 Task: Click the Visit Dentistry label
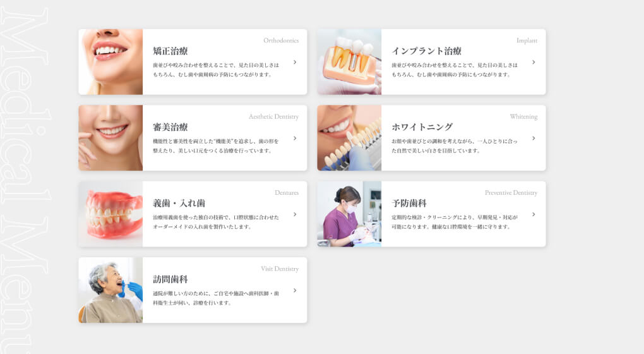coord(280,269)
